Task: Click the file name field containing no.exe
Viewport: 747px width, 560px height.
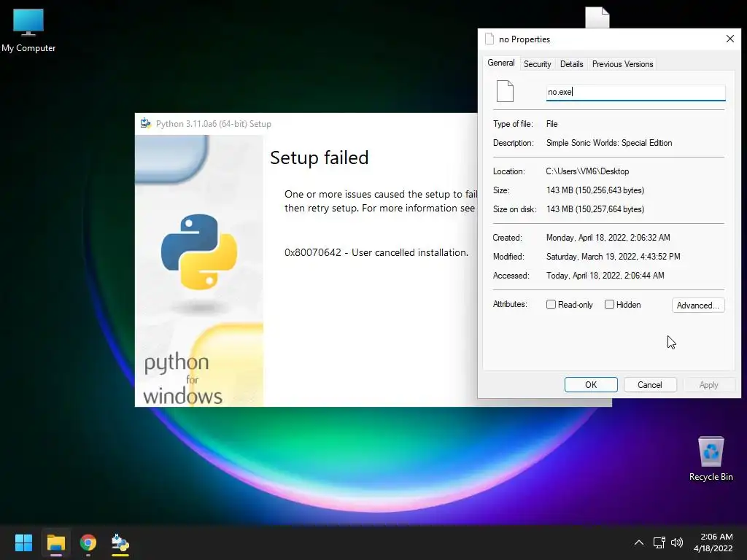Action: click(x=635, y=92)
